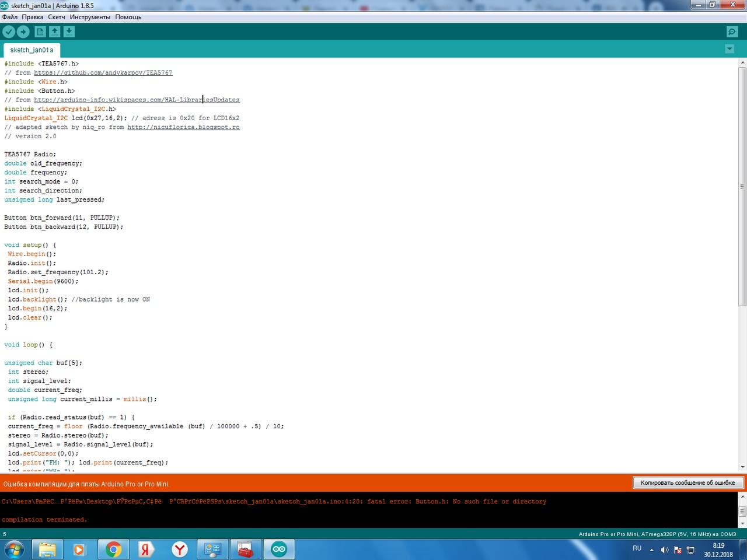Click the 'void setup() {' line
The height and width of the screenshot is (560, 747).
point(30,245)
